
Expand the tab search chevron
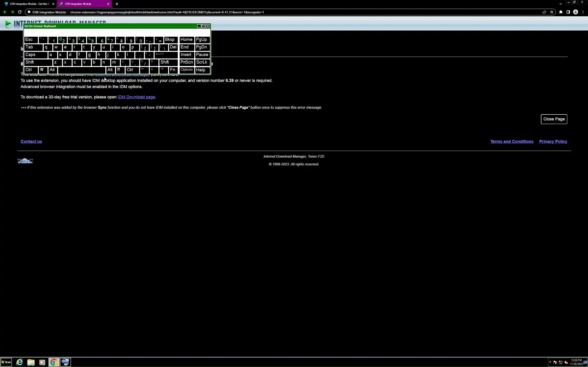point(560,4)
